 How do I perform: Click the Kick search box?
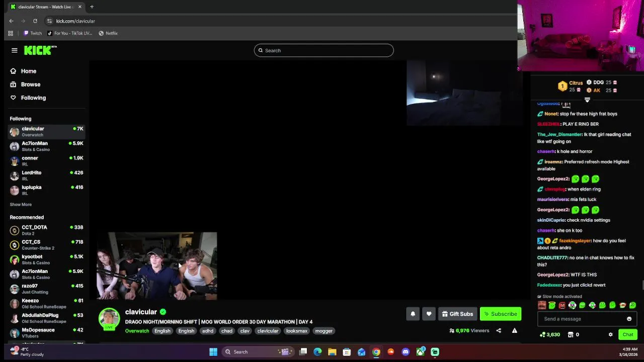(x=324, y=50)
